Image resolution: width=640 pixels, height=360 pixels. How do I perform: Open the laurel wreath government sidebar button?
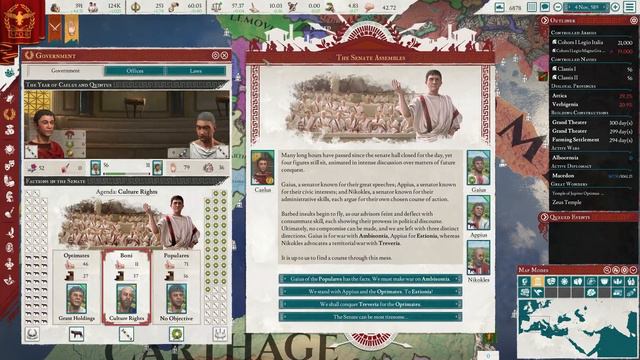[x=9, y=114]
